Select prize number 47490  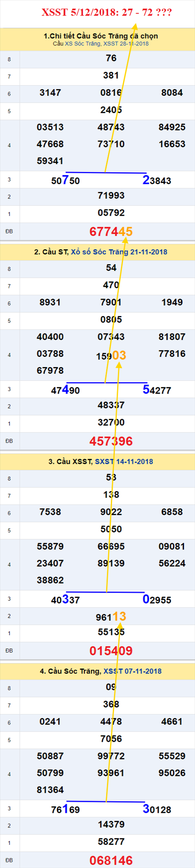coord(65,390)
